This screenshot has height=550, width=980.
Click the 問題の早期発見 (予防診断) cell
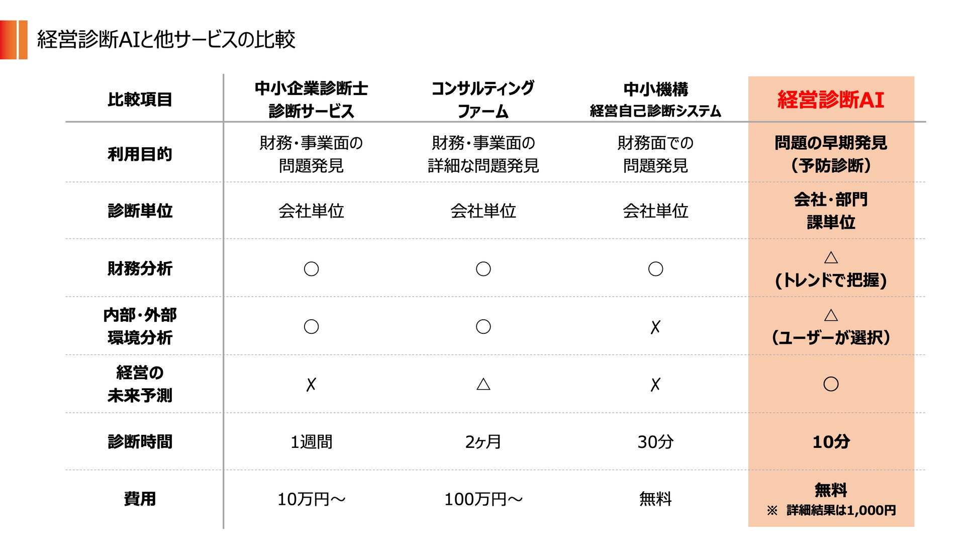click(x=831, y=154)
